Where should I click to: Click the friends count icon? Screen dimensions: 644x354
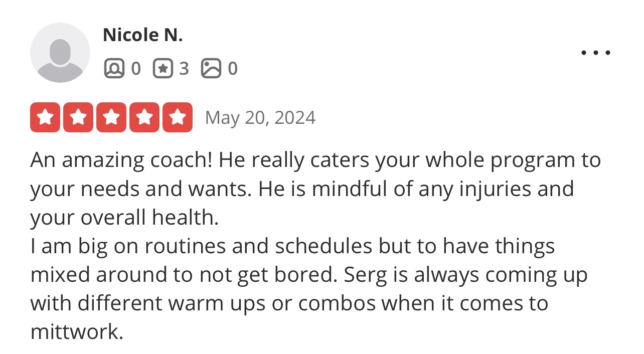[114, 68]
